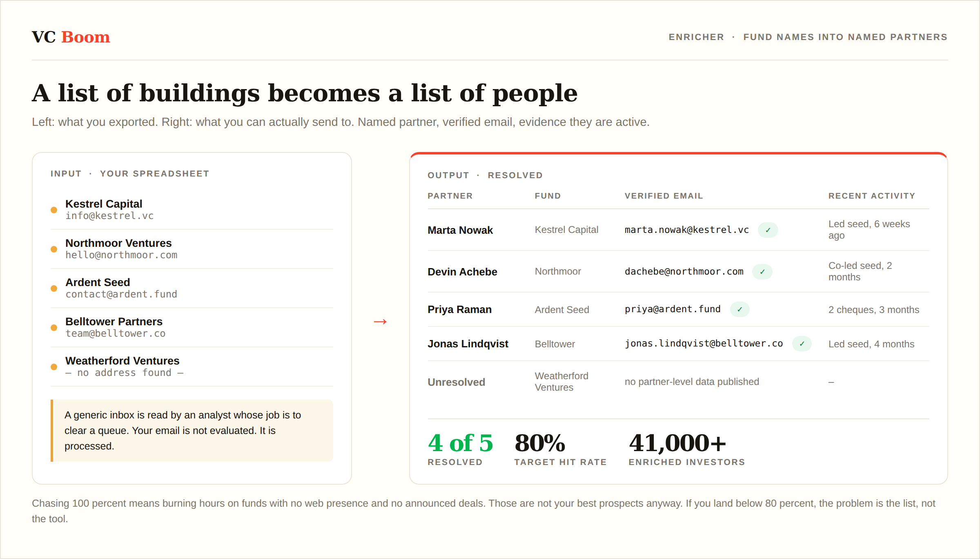Select partner name Priya Raman
The image size is (980, 559).
point(459,309)
